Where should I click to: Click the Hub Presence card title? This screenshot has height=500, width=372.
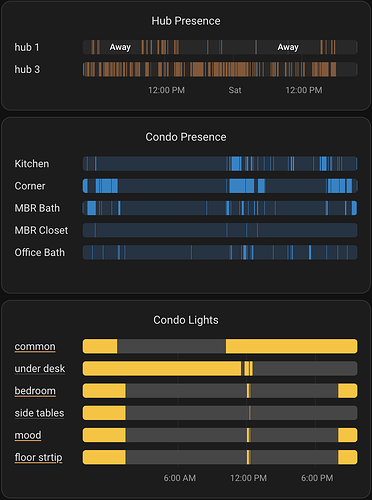(x=186, y=21)
